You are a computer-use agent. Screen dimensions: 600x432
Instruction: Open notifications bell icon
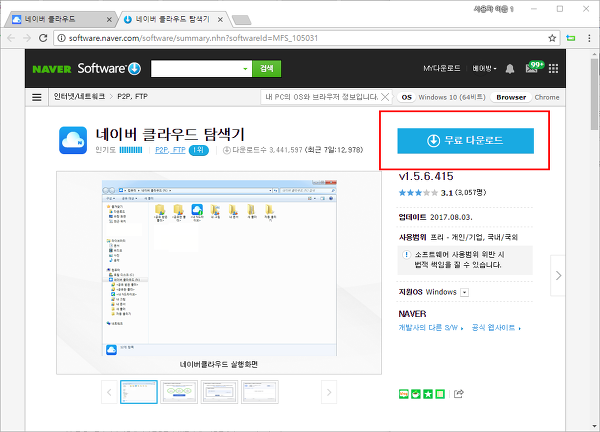[x=510, y=69]
